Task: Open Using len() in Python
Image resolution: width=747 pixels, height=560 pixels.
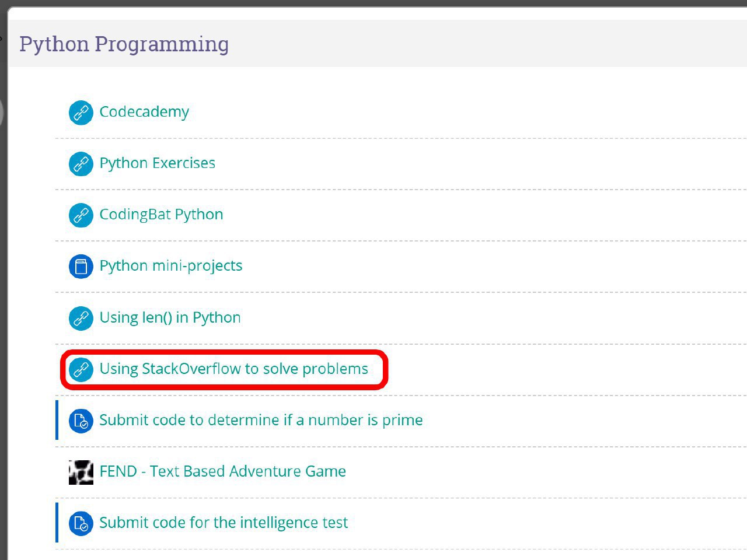Action: pyautogui.click(x=170, y=318)
